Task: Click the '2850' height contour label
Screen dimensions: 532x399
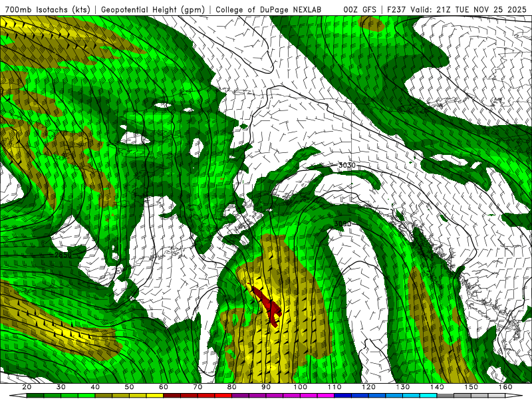Action: coord(63,255)
